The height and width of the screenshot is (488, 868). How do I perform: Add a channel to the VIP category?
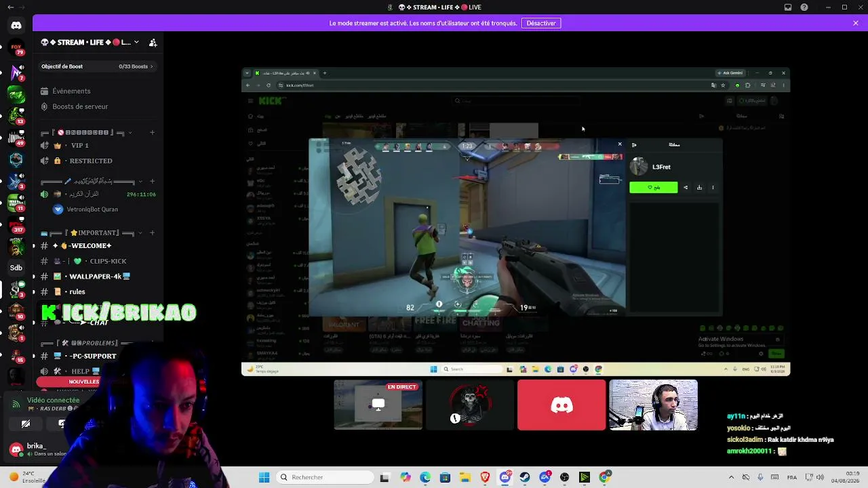[152, 132]
